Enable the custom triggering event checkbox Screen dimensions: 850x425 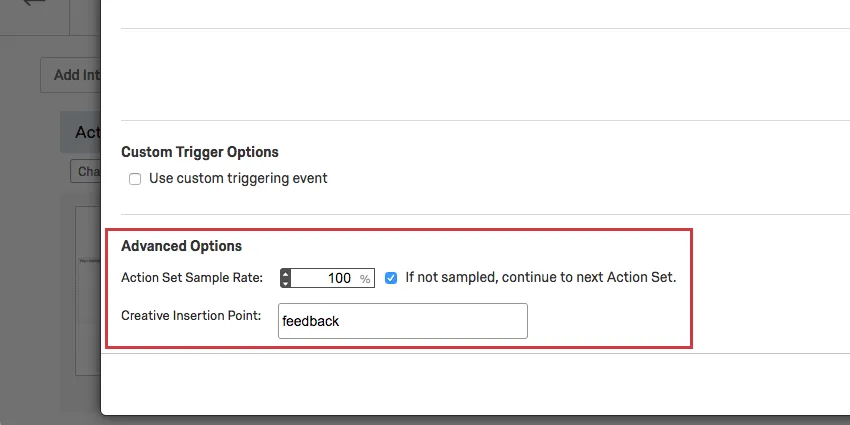point(135,179)
